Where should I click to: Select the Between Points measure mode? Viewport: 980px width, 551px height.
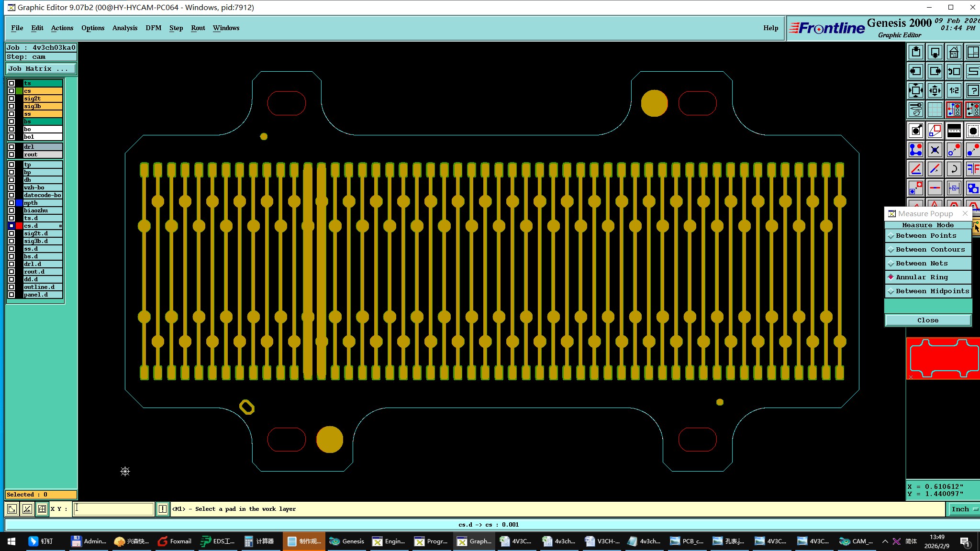(x=925, y=236)
